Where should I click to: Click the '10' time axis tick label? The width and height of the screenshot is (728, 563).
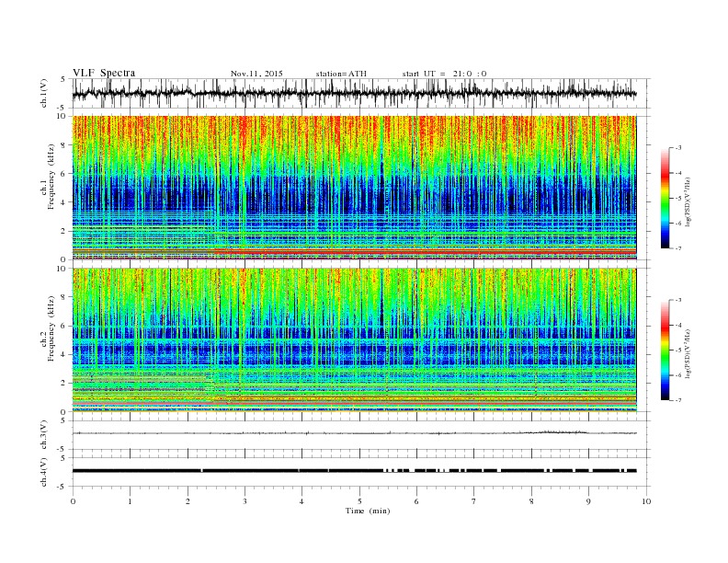click(646, 501)
